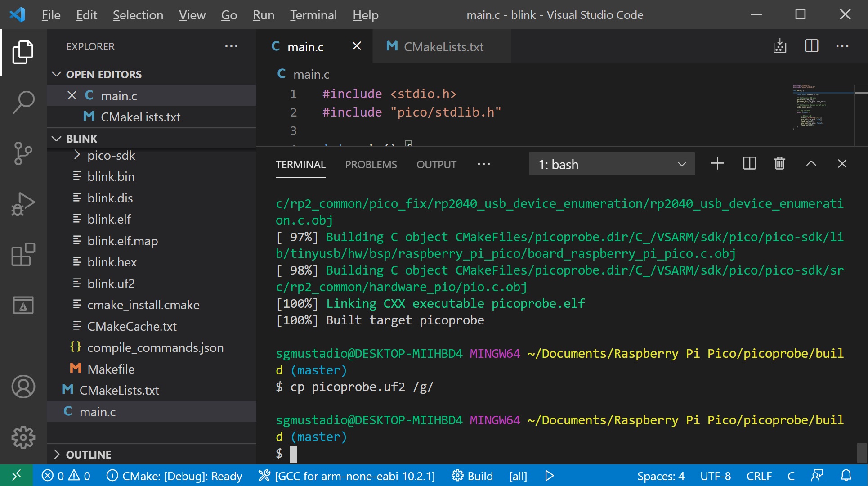This screenshot has width=868, height=486.
Task: Open the Manage settings gear
Action: coord(23,437)
